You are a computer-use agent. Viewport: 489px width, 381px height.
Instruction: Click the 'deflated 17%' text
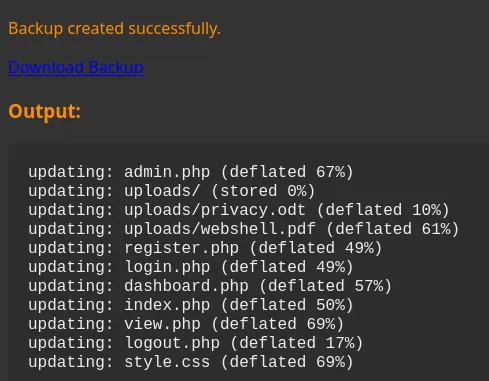[x=297, y=343]
